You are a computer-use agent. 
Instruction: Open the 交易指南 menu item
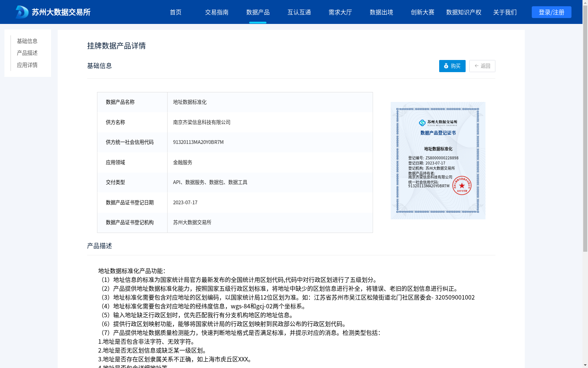coord(217,12)
